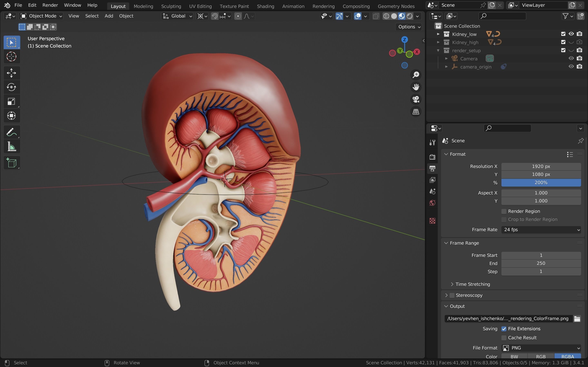
Task: Open the Render menu
Action: point(50,5)
